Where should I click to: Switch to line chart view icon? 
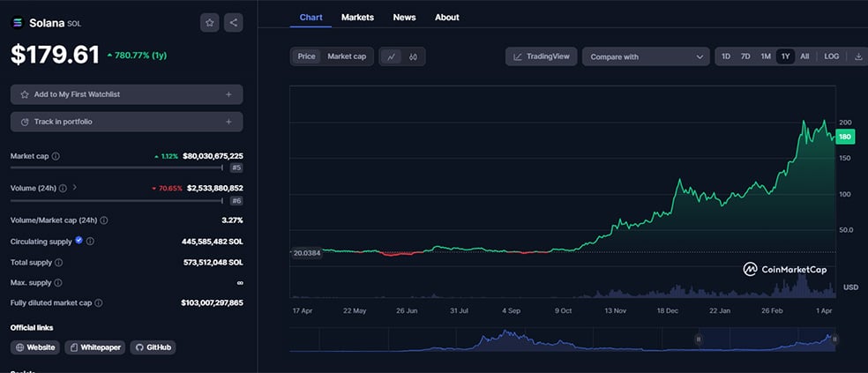click(392, 56)
